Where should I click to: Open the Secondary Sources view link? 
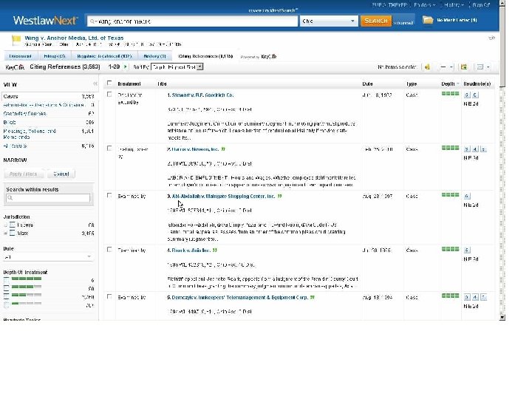(x=24, y=114)
